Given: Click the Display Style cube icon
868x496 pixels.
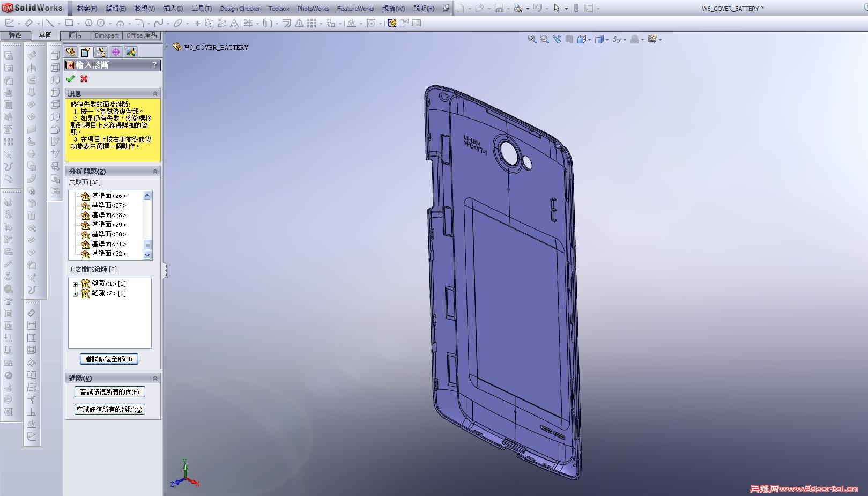Looking at the screenshot, I should pos(599,39).
